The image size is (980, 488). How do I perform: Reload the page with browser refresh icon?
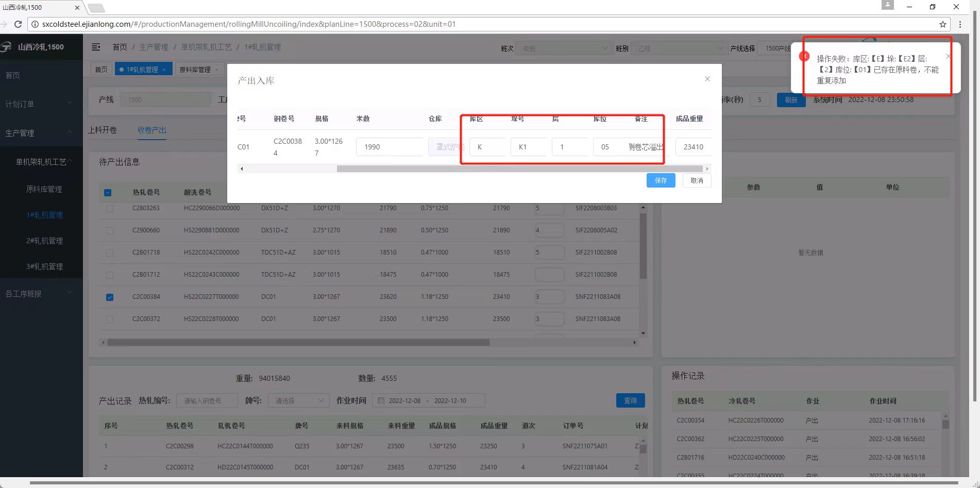(18, 24)
